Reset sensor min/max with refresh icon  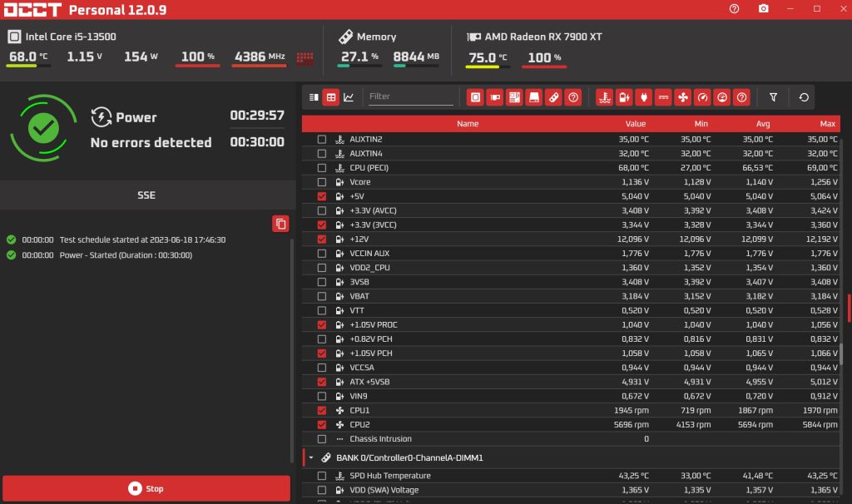(x=804, y=97)
